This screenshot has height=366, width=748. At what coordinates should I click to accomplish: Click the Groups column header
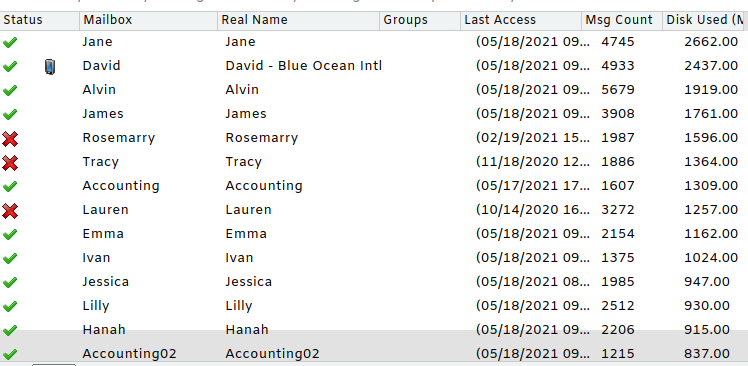(x=420, y=20)
